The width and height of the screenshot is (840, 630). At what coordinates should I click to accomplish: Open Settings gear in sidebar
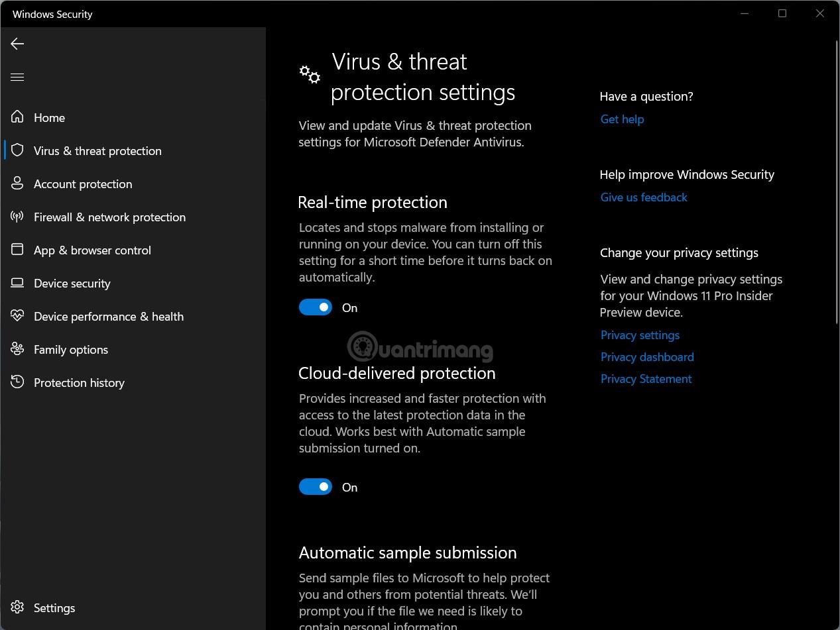pos(17,607)
